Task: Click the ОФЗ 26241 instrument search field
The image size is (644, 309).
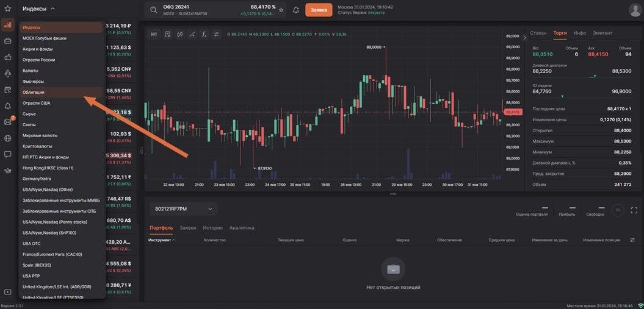Action: click(215, 10)
